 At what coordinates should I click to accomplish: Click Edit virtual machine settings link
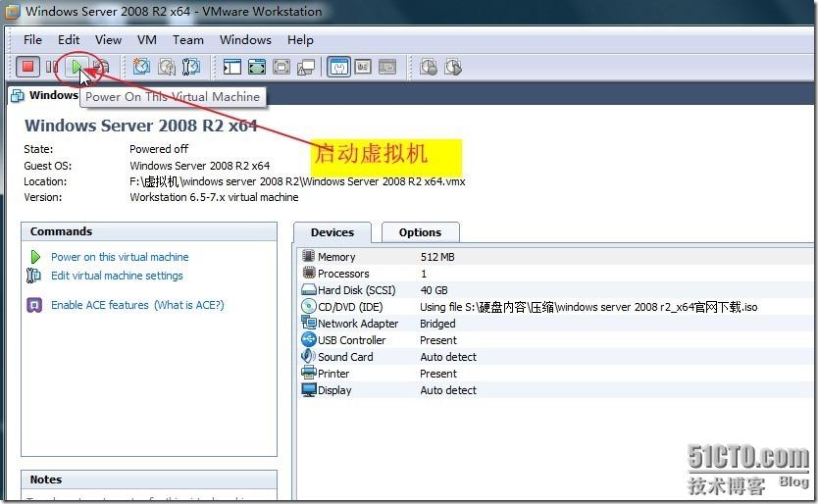tap(117, 276)
